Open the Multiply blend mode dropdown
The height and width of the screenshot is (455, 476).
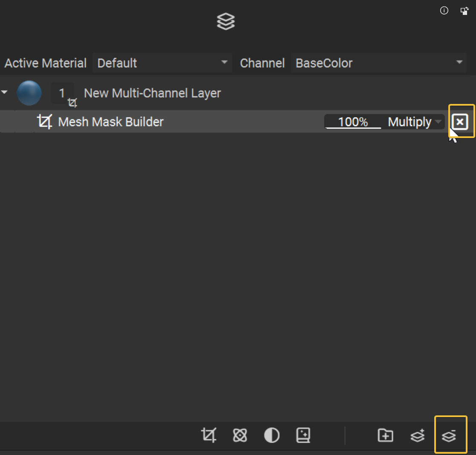pos(414,122)
